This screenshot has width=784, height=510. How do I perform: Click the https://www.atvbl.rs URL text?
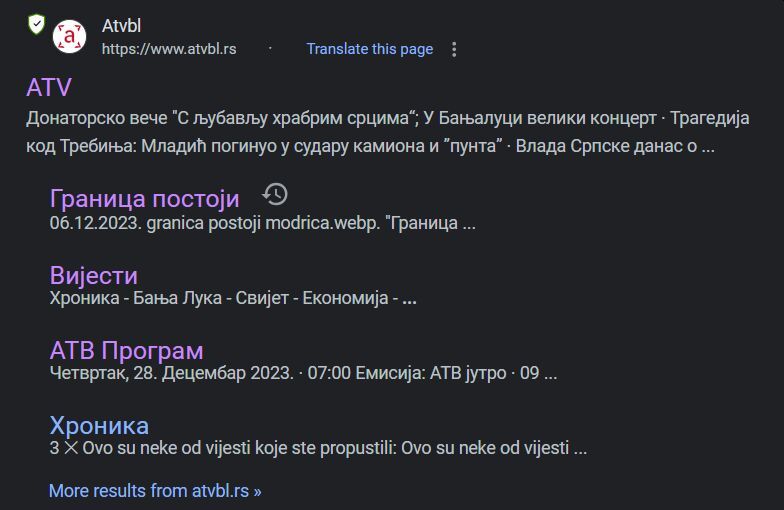pos(169,49)
